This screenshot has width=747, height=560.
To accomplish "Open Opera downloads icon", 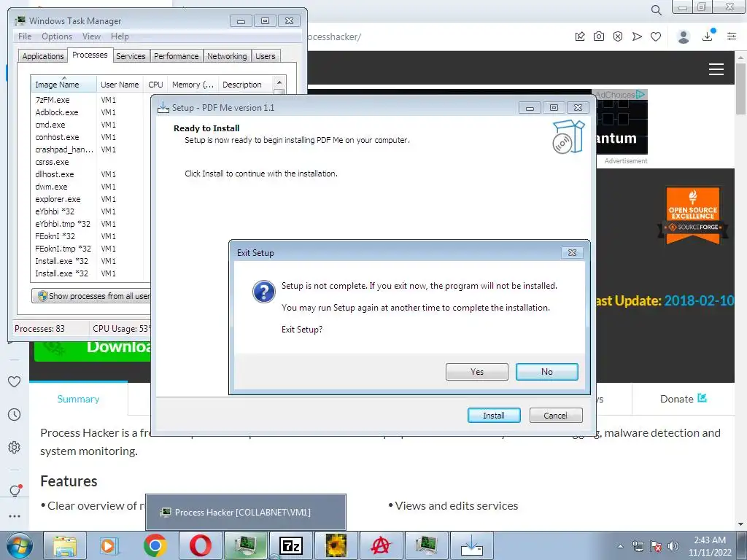I will tap(708, 36).
